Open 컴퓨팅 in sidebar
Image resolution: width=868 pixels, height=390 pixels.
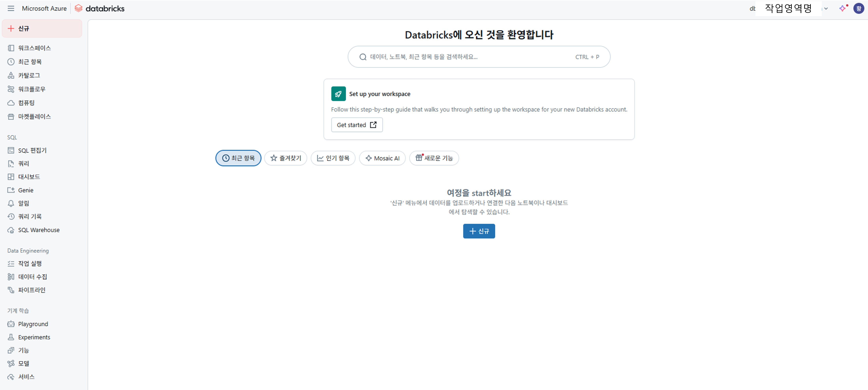tap(42, 103)
